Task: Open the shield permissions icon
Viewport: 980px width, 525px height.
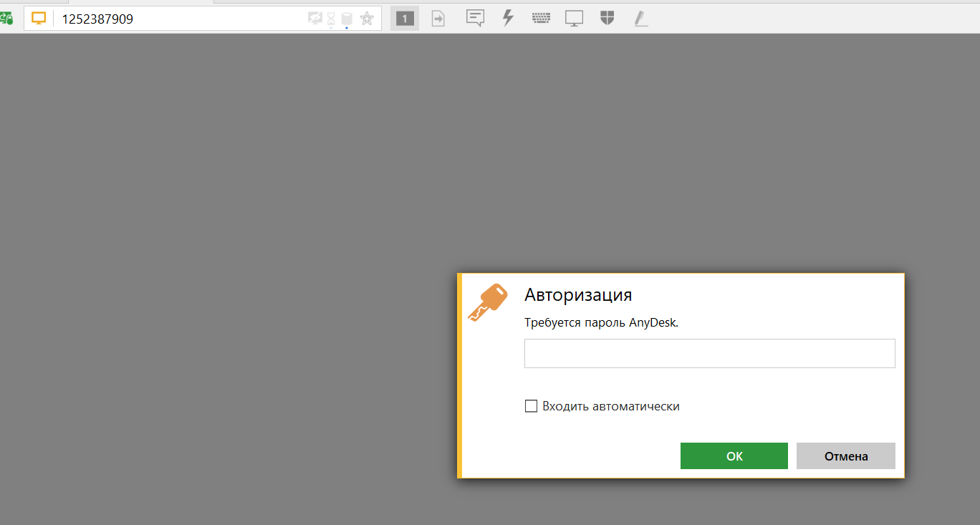Action: click(607, 18)
